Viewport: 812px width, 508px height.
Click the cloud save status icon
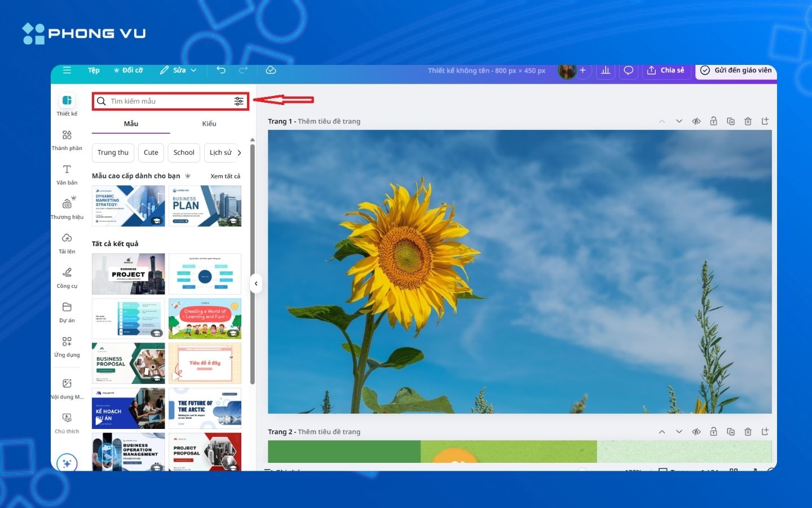pyautogui.click(x=271, y=70)
